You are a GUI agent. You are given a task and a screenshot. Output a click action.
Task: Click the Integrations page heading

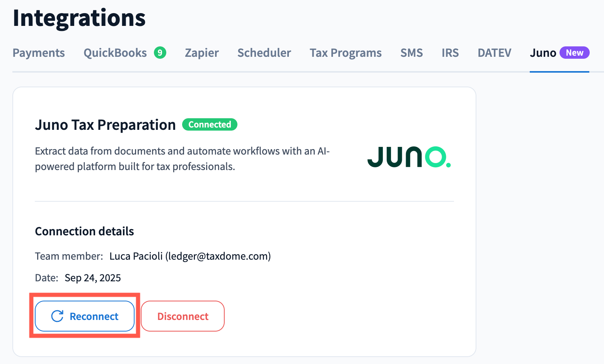click(x=79, y=18)
